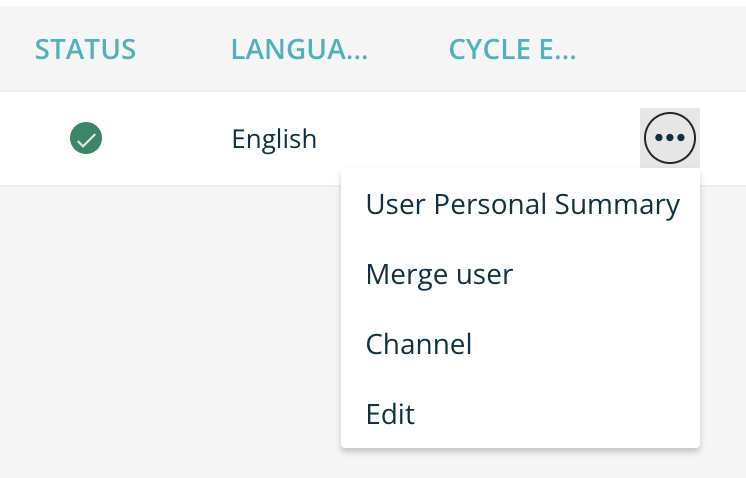This screenshot has width=746, height=478.
Task: Close the dropdown via the circled ellipsis button
Action: (x=669, y=138)
